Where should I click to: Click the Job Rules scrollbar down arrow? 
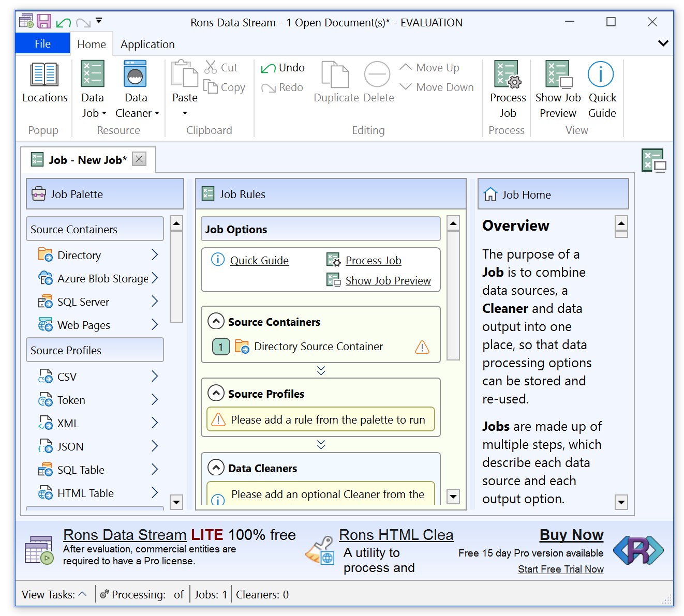point(453,497)
